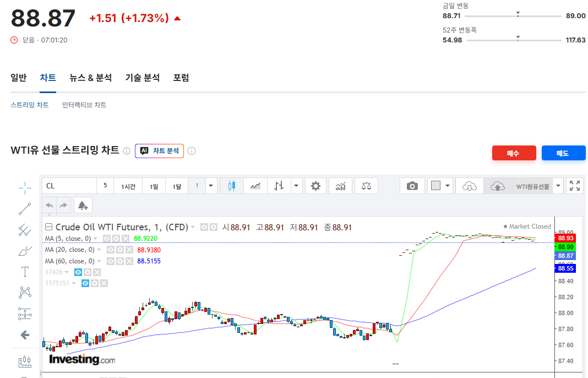Toggle visibility of MA (20, close, 0)
Viewport: 588px width, 378px height.
(x=111, y=250)
